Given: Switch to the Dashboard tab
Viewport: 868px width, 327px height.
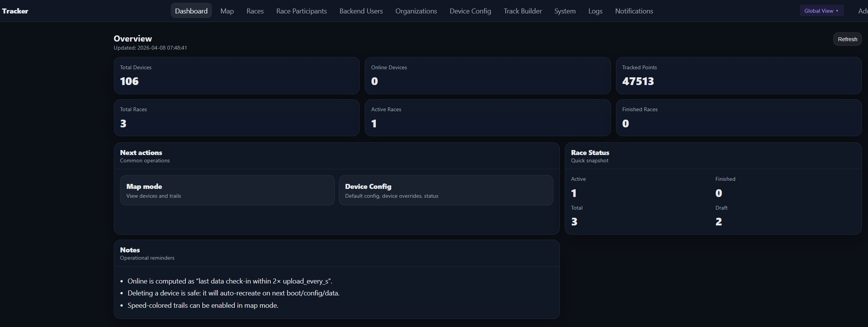Looking at the screenshot, I should [x=191, y=11].
